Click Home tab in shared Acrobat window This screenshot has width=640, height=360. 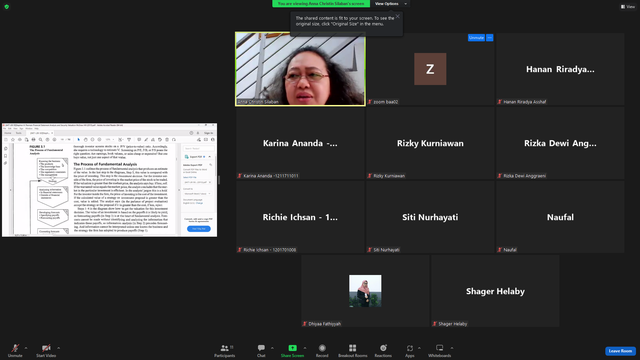(x=8, y=133)
